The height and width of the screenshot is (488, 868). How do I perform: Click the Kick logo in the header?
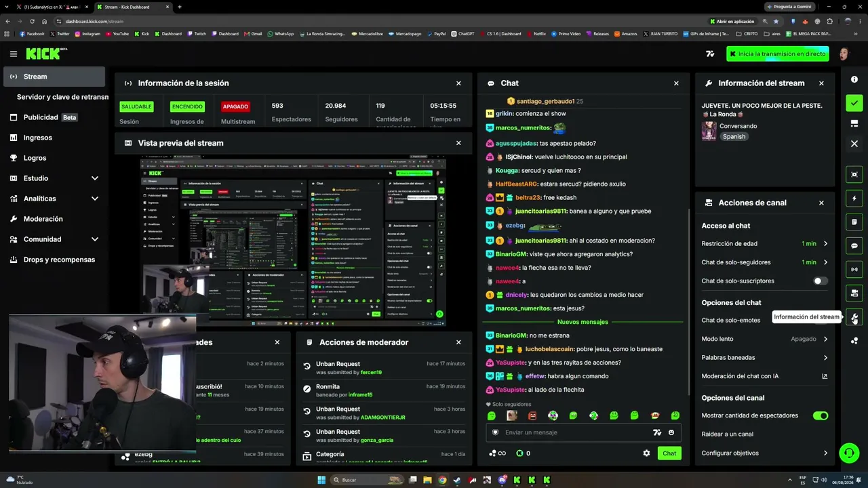[x=46, y=54]
